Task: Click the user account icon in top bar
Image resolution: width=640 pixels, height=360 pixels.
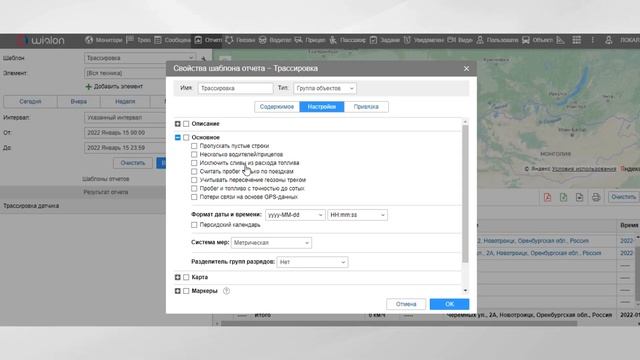Action: (x=609, y=40)
